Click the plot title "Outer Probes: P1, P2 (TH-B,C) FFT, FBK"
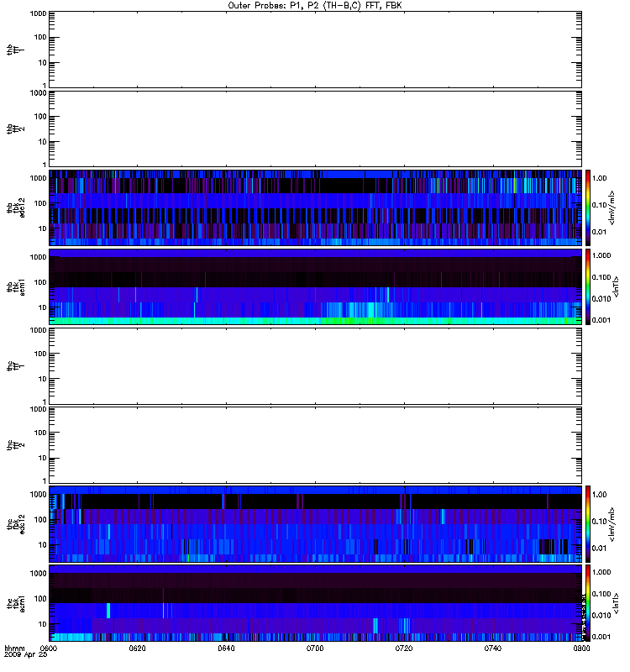This screenshot has height=672, width=630. tap(315, 6)
